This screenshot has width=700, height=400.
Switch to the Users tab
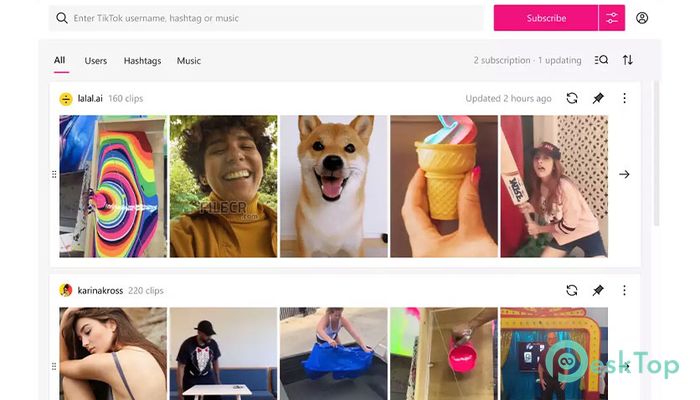click(x=96, y=61)
